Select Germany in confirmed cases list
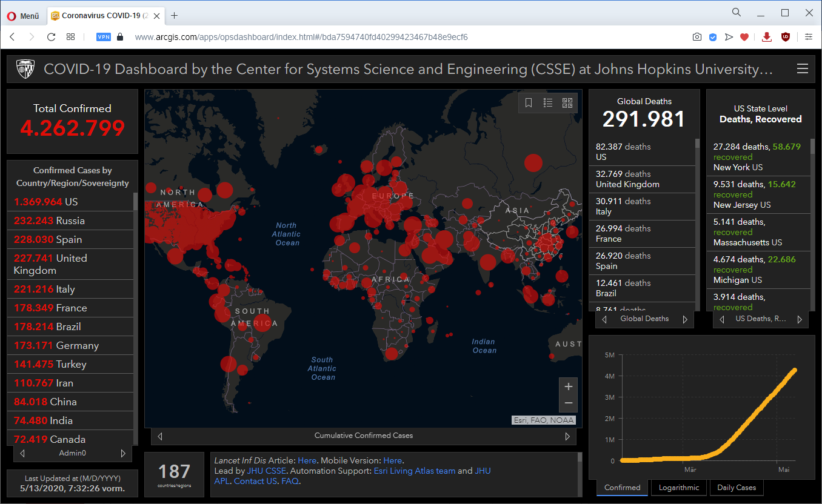 [x=70, y=345]
